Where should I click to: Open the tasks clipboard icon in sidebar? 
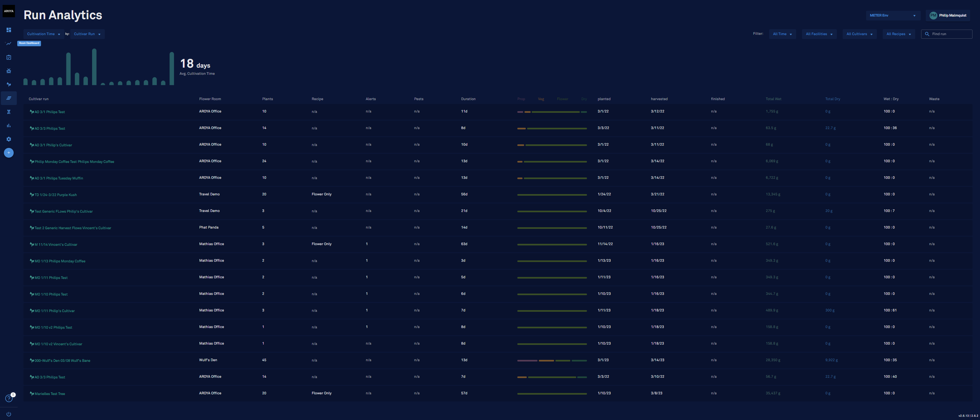(x=9, y=58)
